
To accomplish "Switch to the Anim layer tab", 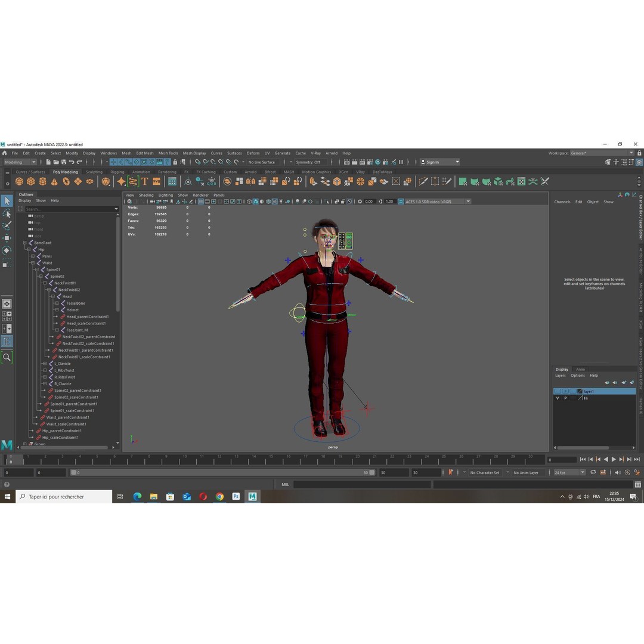I will (580, 369).
